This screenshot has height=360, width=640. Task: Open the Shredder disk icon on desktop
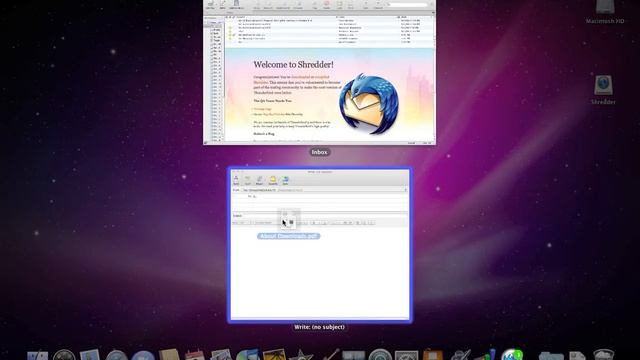coord(603,90)
